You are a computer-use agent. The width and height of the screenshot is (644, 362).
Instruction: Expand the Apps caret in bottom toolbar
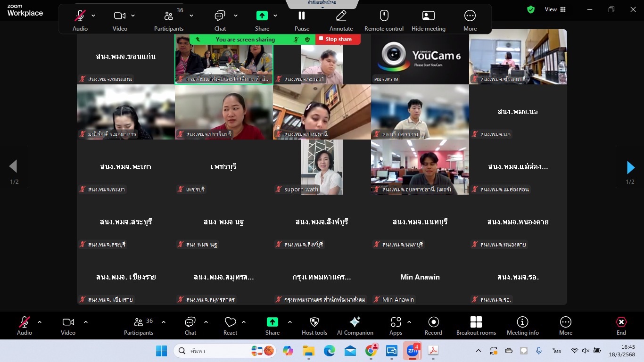click(409, 322)
